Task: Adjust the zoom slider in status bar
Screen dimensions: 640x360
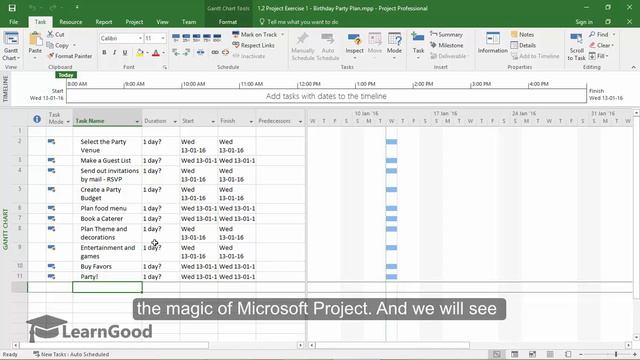Action: tap(616, 354)
